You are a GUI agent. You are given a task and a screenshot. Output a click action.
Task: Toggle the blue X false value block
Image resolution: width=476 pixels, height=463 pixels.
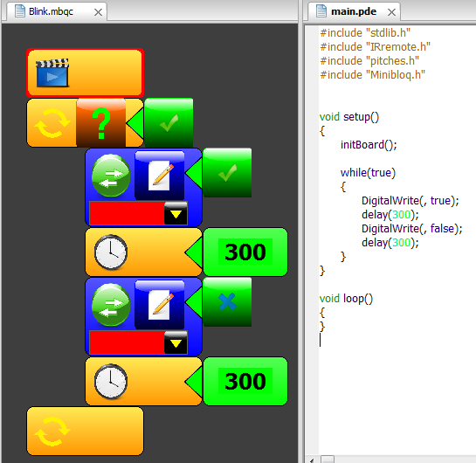[227, 302]
